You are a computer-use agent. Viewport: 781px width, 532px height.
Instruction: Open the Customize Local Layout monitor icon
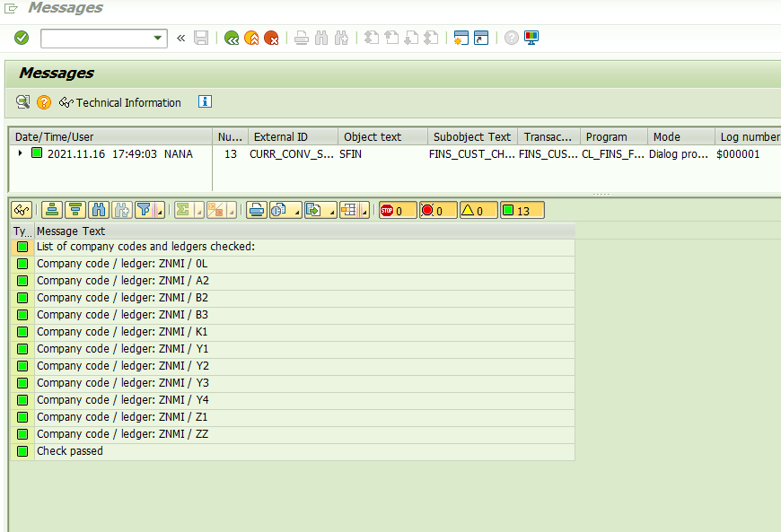531,38
